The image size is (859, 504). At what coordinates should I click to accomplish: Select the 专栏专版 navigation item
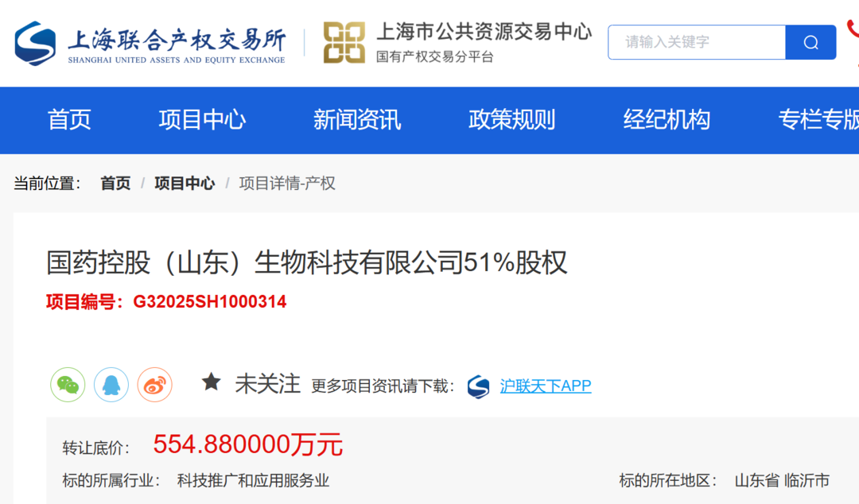pyautogui.click(x=818, y=120)
